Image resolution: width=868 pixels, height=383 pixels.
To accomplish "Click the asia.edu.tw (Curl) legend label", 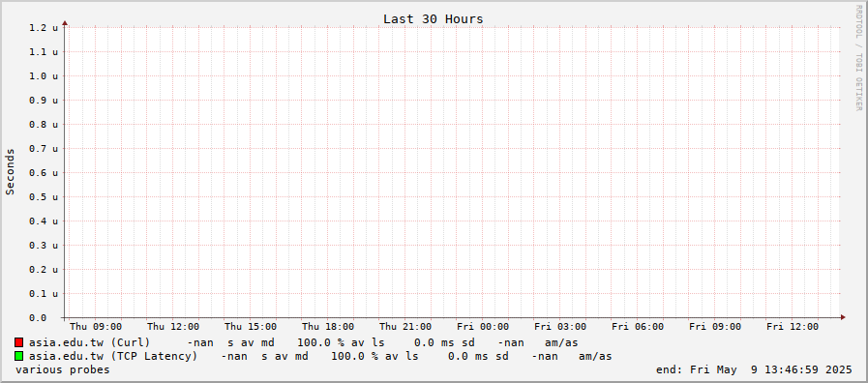I will pos(90,342).
